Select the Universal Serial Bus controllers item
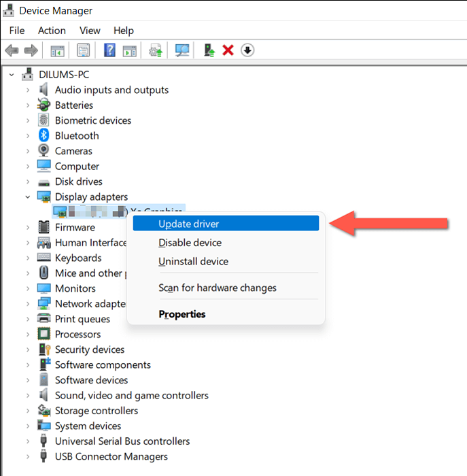Viewport: 467px width, 476px height. [122, 441]
